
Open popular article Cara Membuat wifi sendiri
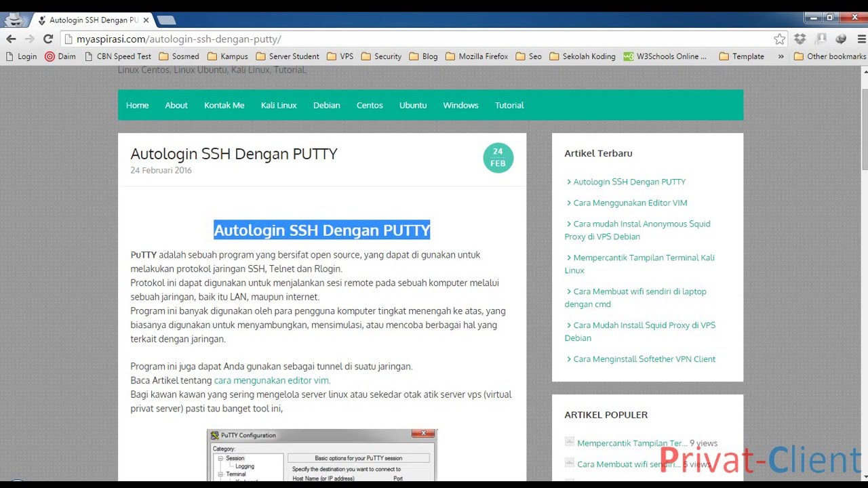629,464
